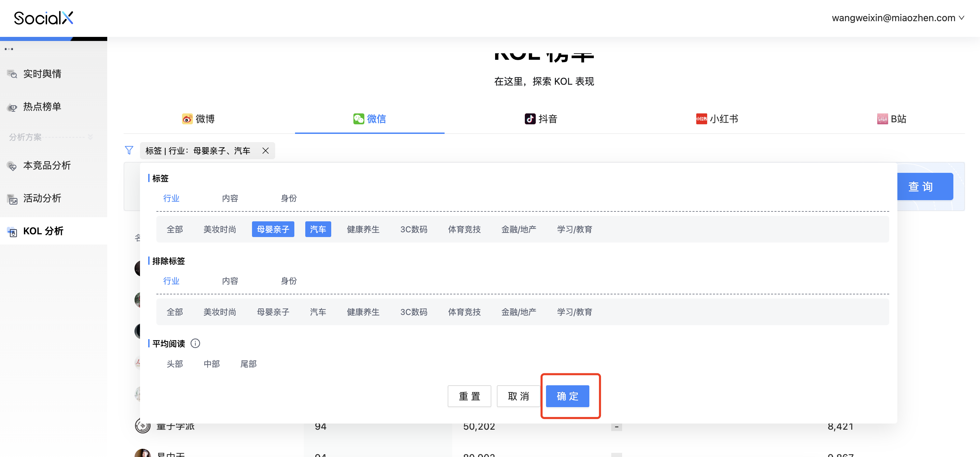The image size is (980, 457).
Task: Open the account email dropdown
Action: pos(897,18)
